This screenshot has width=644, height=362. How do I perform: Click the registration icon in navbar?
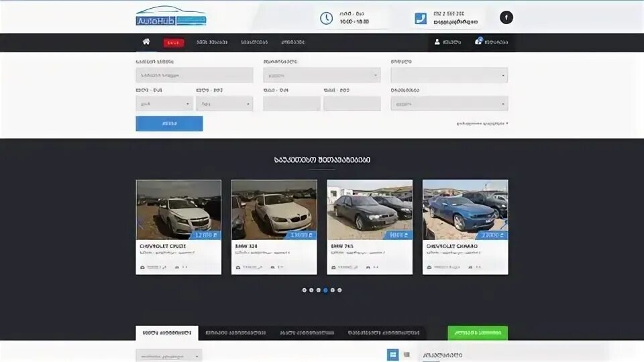(x=478, y=41)
